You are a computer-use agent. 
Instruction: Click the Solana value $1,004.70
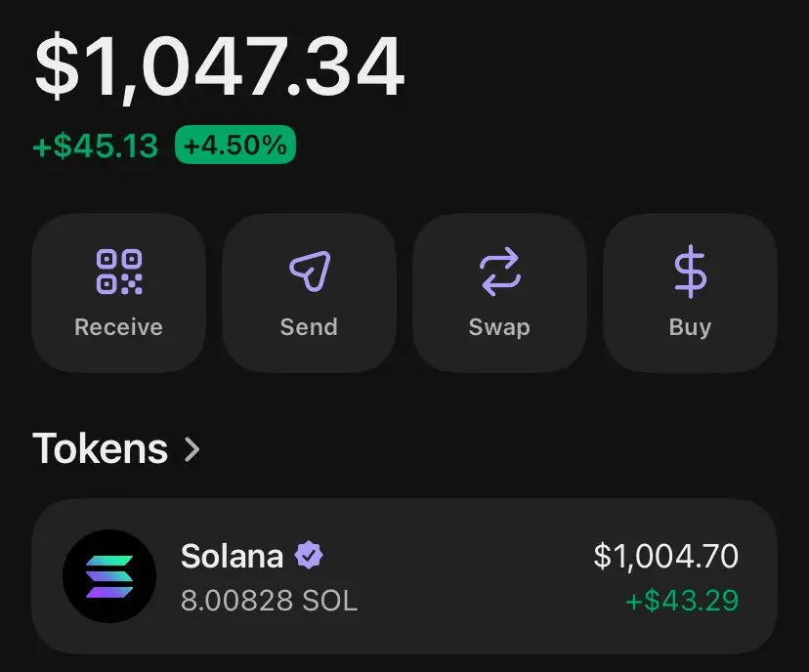point(665,557)
